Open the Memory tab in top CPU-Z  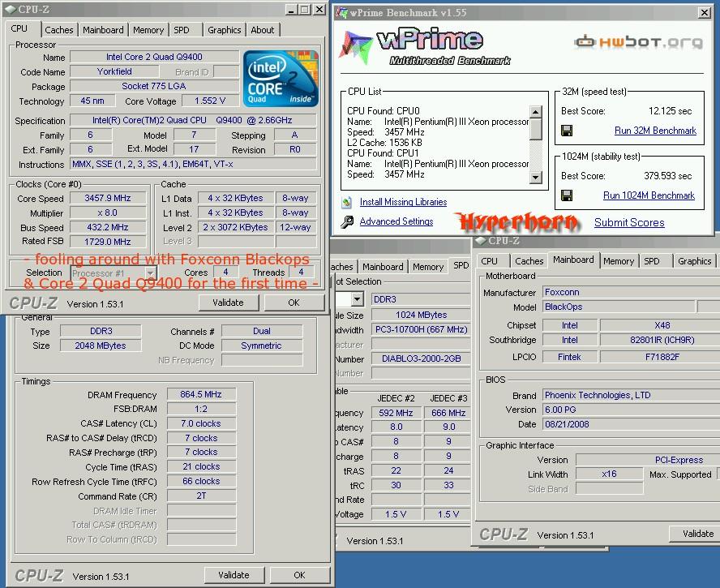click(x=148, y=30)
